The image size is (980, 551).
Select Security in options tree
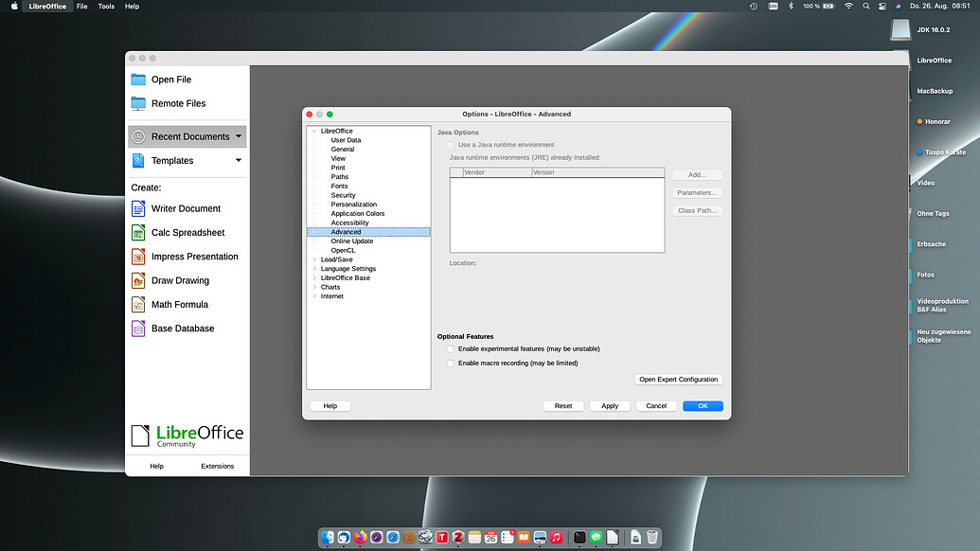coord(343,196)
